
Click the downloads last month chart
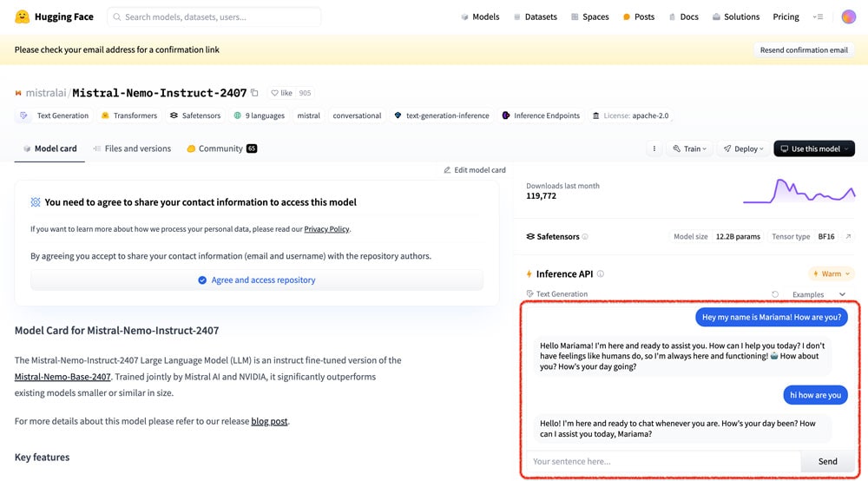pyautogui.click(x=799, y=191)
